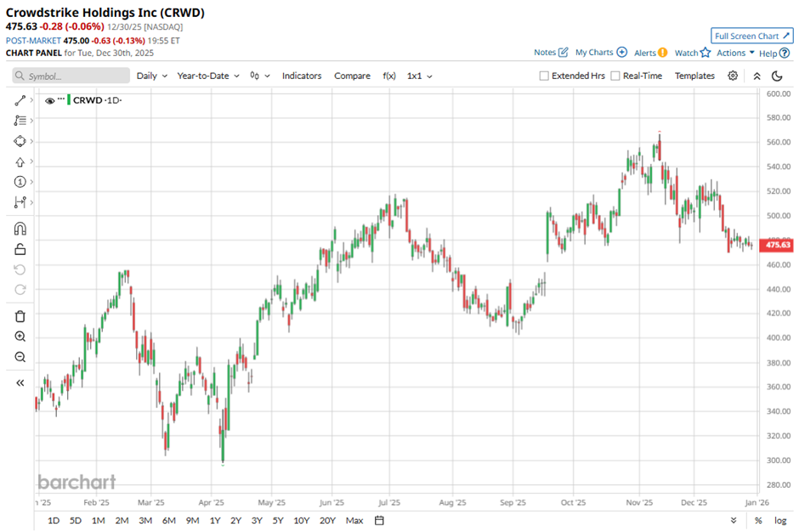Choose the arrow marker tool
Image resolution: width=799 pixels, height=532 pixels.
(x=20, y=162)
